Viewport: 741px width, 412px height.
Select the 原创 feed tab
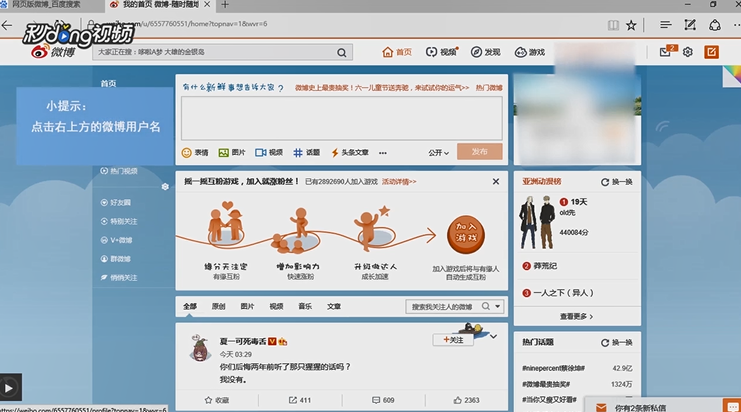(218, 307)
